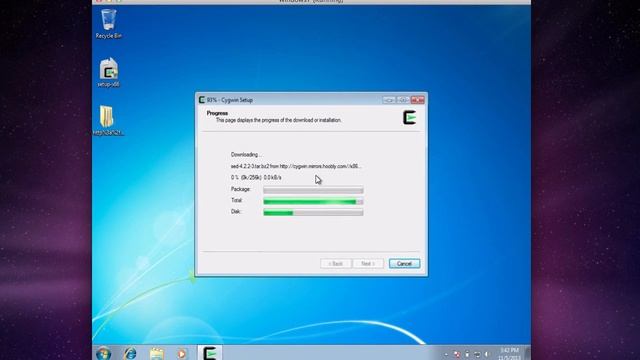The image size is (640, 360).
Task: Open Windows Media Player from the taskbar
Action: tap(181, 353)
